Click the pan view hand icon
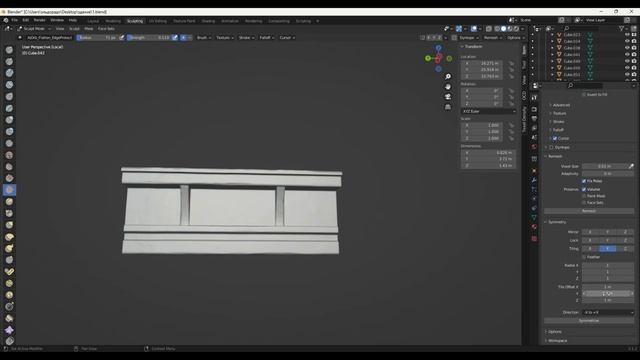 coord(448,87)
